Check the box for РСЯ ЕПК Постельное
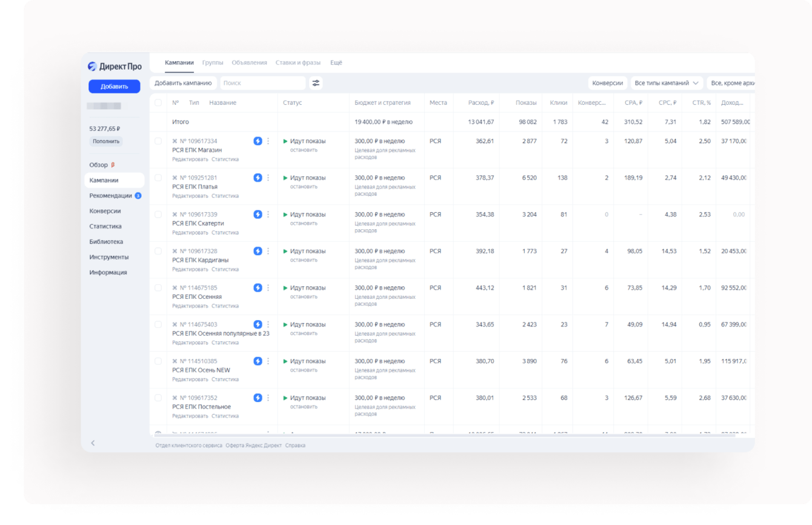This screenshot has width=812, height=525. point(158,398)
